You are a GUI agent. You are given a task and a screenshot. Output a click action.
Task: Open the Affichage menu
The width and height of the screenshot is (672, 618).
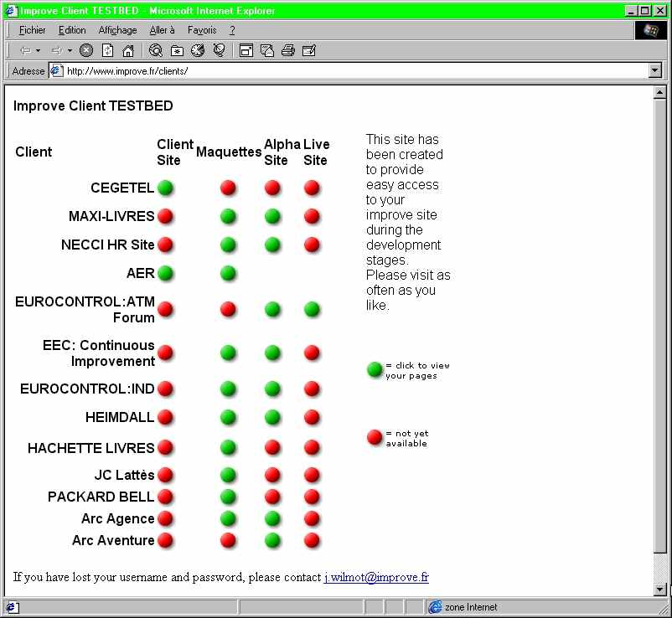117,30
